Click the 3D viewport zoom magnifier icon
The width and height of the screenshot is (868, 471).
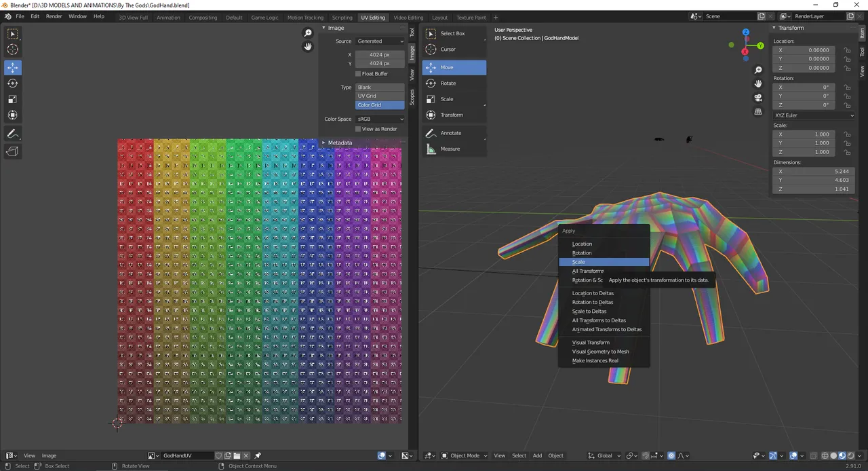click(758, 70)
